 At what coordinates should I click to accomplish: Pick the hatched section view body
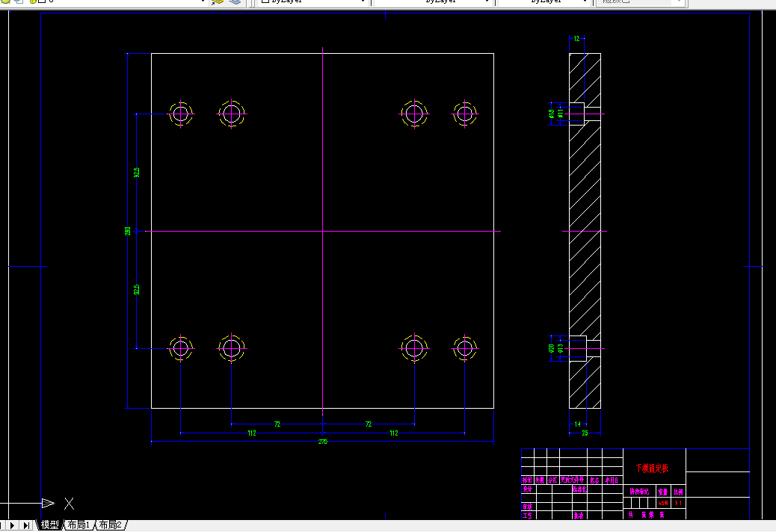click(x=585, y=231)
